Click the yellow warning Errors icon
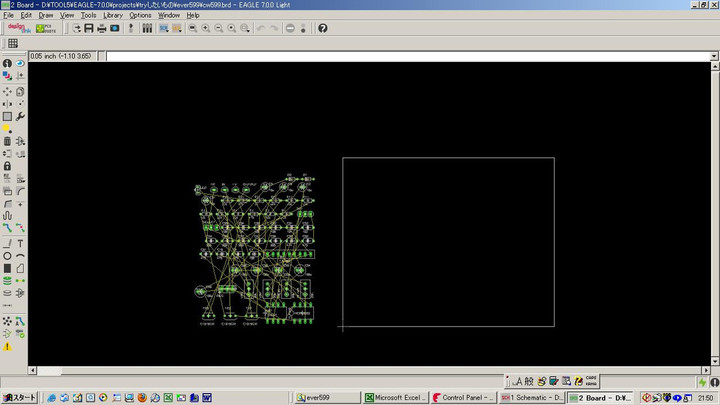The width and height of the screenshot is (720, 405). tap(7, 345)
